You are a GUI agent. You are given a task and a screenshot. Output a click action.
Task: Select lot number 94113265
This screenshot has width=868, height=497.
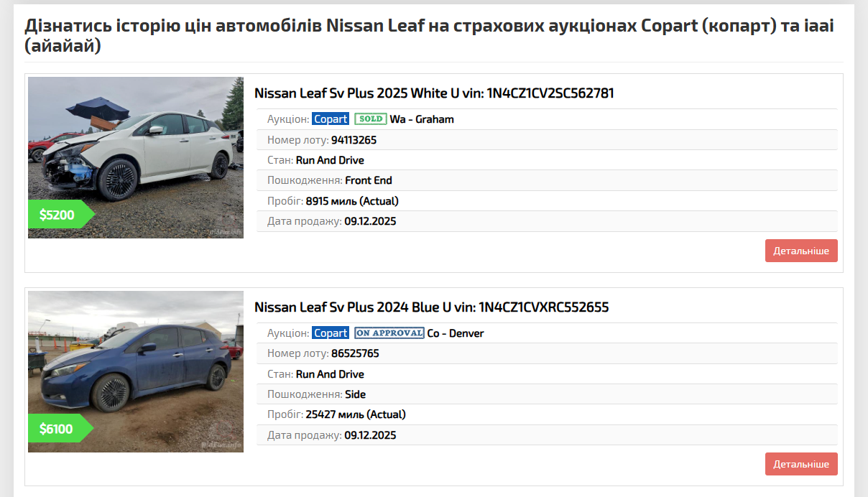[x=354, y=140]
